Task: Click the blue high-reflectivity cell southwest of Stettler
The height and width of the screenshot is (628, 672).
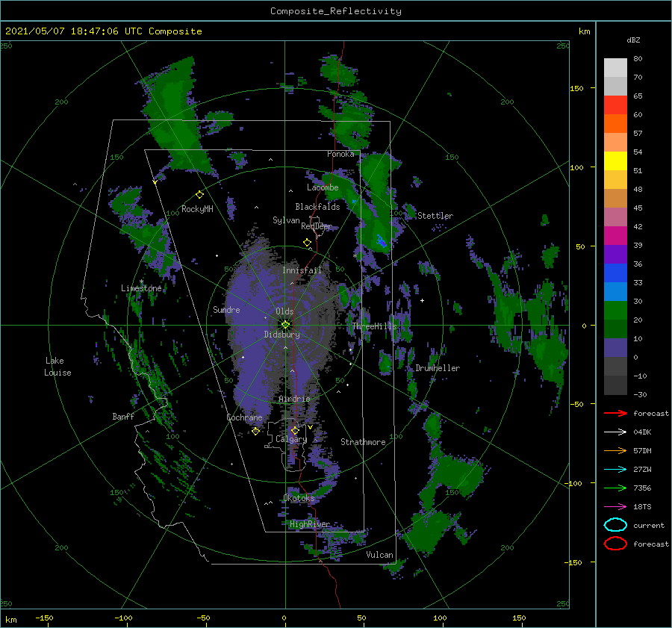Action: pyautogui.click(x=381, y=241)
